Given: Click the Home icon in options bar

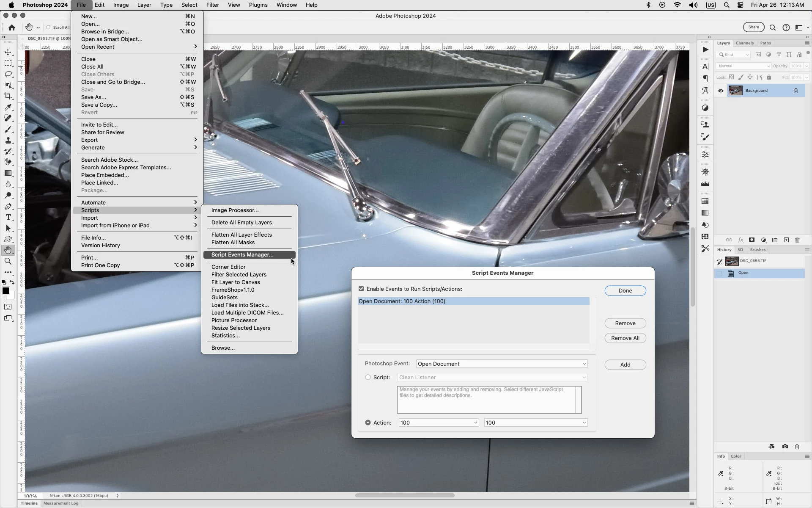Looking at the screenshot, I should pos(12,28).
